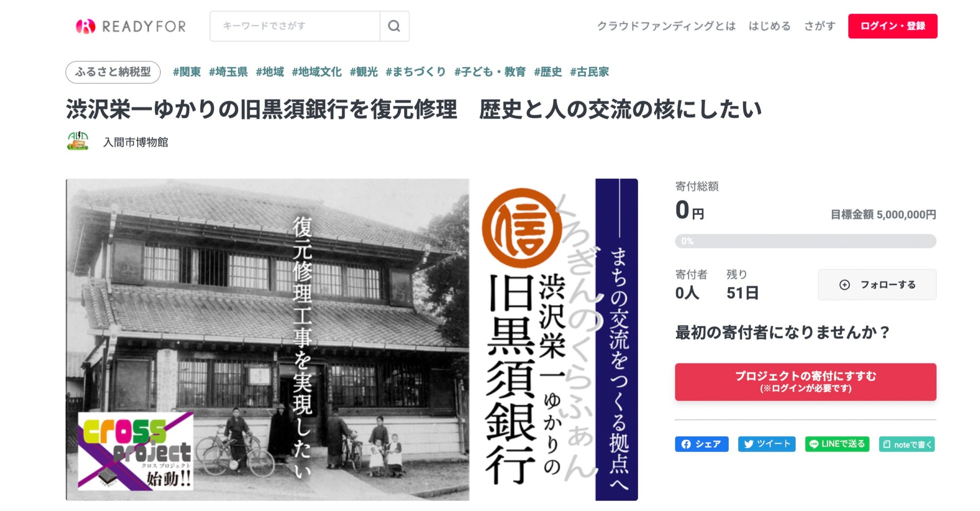Click the ログイン・登録 button

[893, 26]
